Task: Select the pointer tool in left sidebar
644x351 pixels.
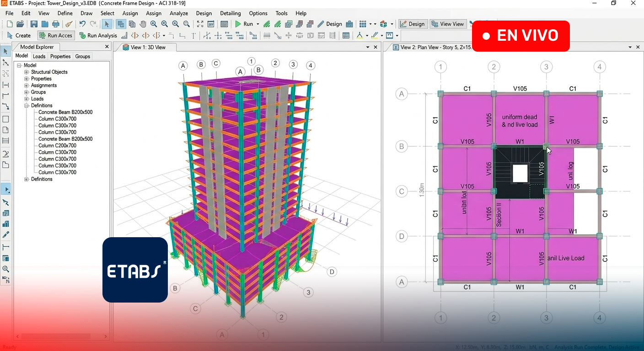Action: click(x=6, y=51)
